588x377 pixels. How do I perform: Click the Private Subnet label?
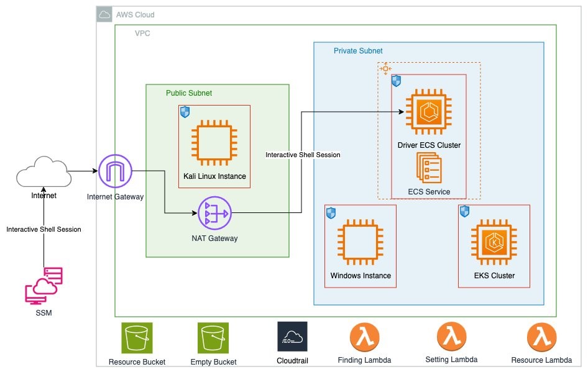pyautogui.click(x=358, y=50)
